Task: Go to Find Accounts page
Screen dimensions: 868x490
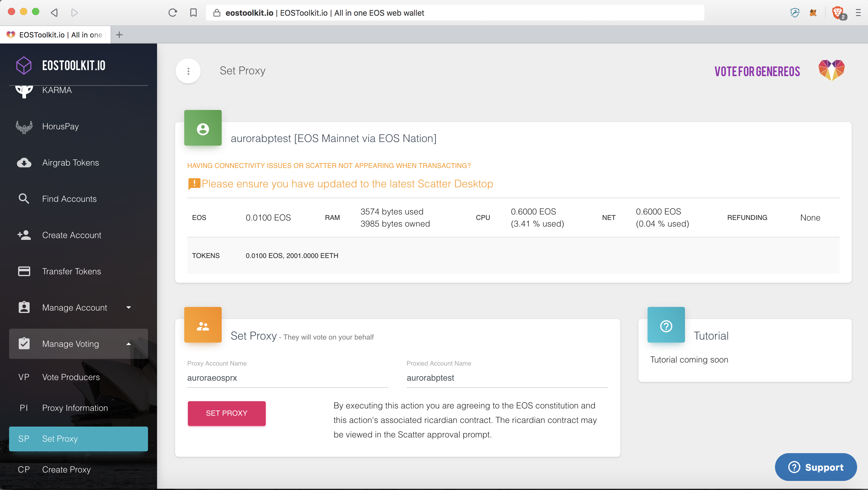Action: pyautogui.click(x=69, y=199)
